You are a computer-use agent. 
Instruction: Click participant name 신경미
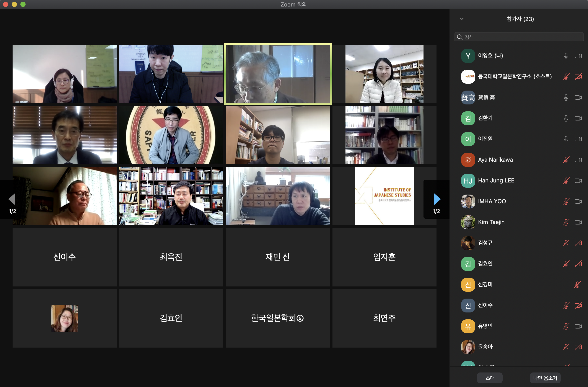click(x=485, y=285)
